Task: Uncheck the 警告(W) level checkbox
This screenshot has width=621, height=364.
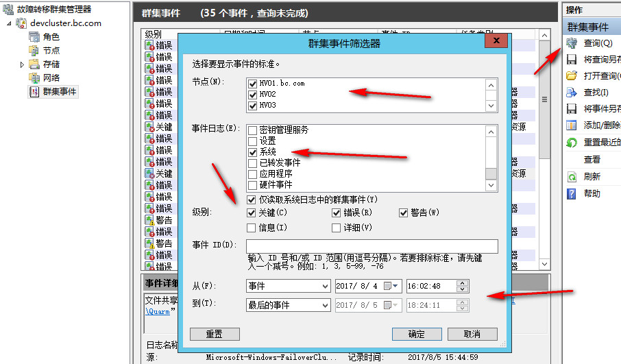Action: click(403, 213)
